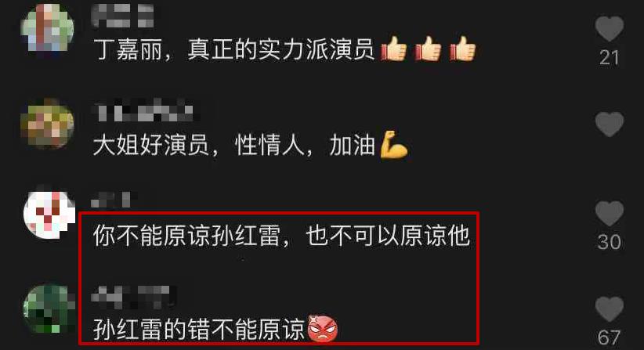This screenshot has height=350, width=644.
Task: Like the 丁嘉丽 comment with heart icon
Action: pyautogui.click(x=610, y=29)
